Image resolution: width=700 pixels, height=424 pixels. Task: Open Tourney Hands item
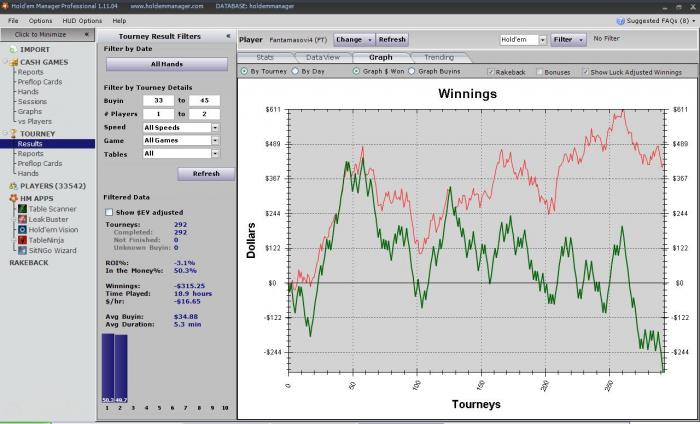28,173
